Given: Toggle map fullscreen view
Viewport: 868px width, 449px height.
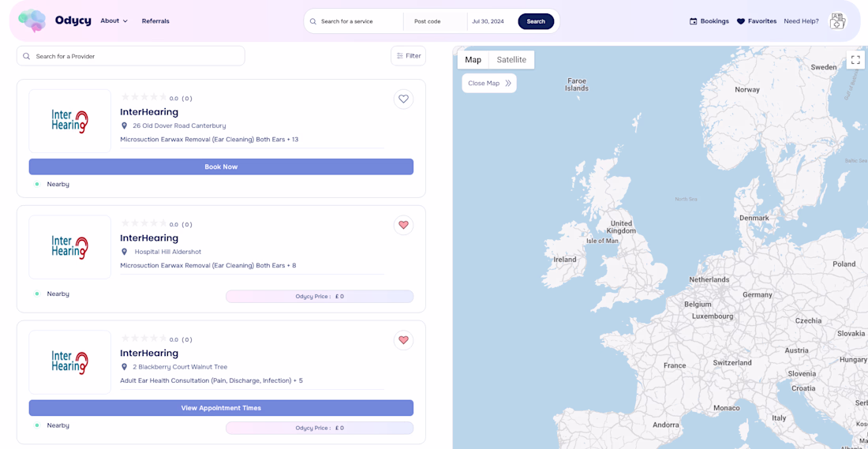Looking at the screenshot, I should point(855,60).
